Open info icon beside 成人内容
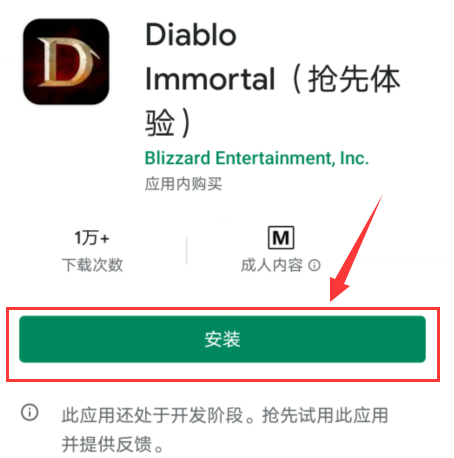 pos(314,265)
